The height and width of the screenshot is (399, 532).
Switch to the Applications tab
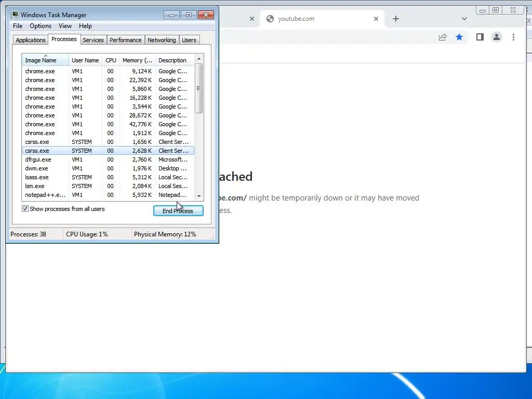31,40
